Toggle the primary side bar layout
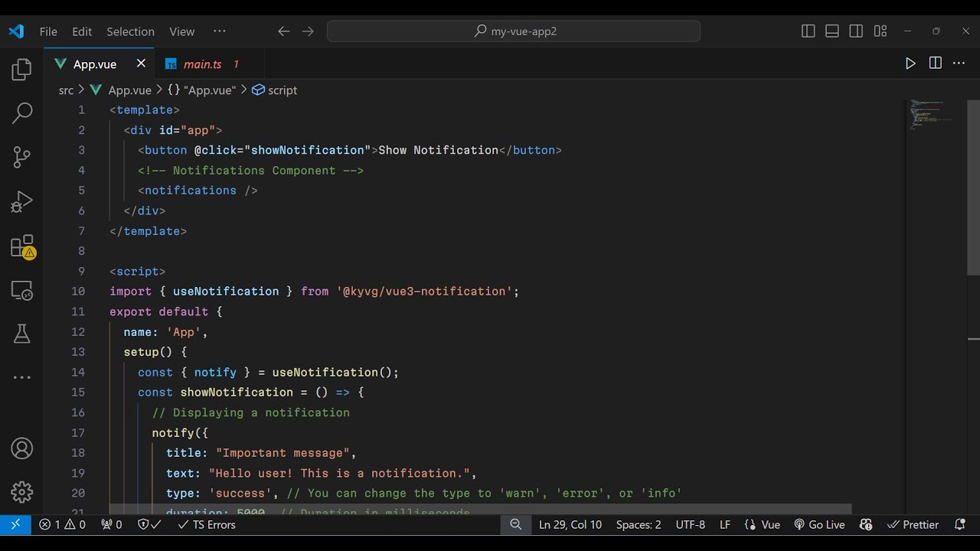 click(x=808, y=31)
